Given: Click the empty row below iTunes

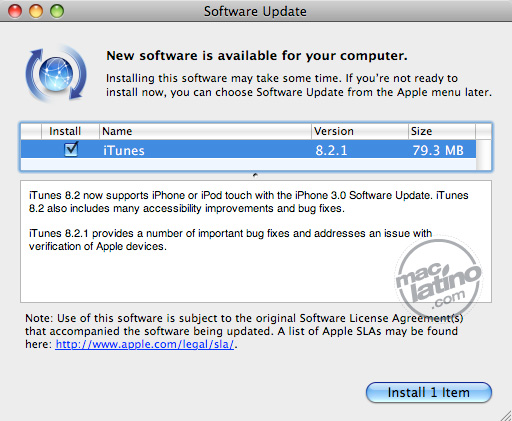Looking at the screenshot, I should (248, 164).
